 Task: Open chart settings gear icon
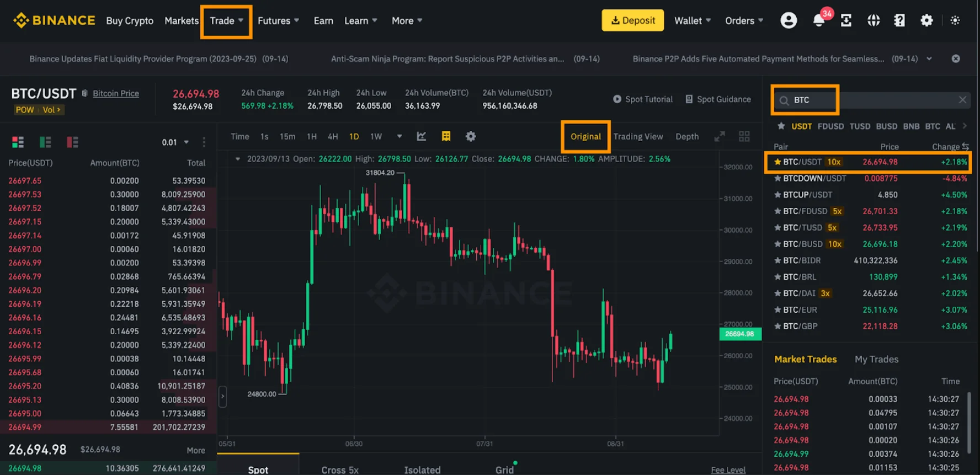(471, 136)
